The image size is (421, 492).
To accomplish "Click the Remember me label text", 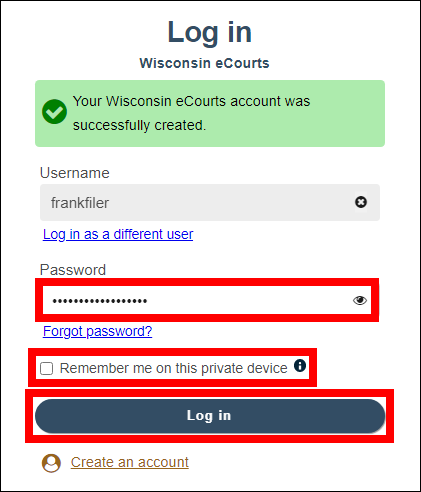I will (174, 368).
